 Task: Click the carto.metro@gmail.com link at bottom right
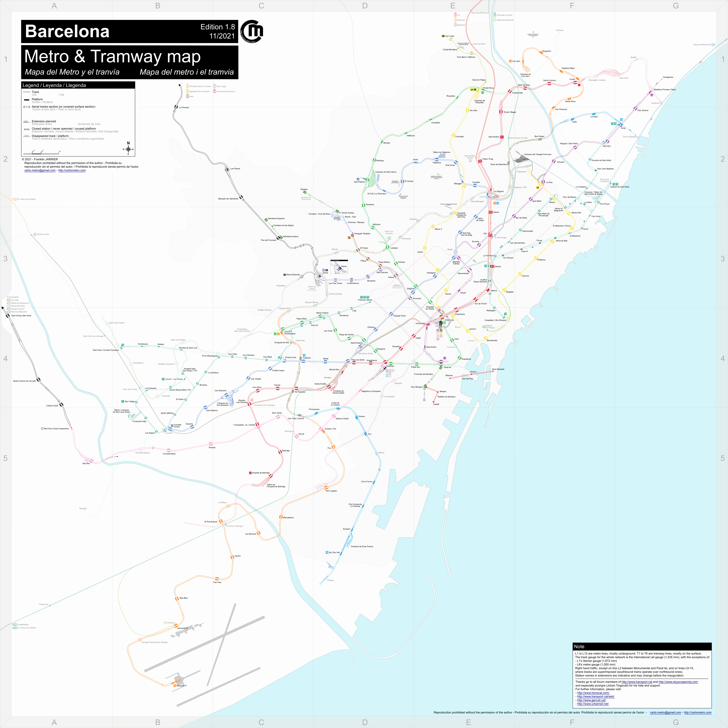tap(666, 712)
